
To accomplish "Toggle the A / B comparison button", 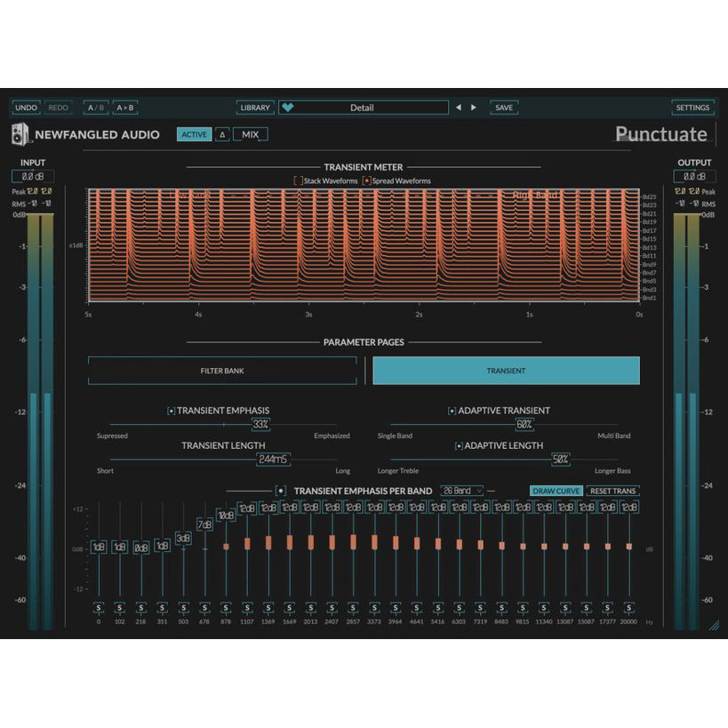I will pyautogui.click(x=96, y=108).
